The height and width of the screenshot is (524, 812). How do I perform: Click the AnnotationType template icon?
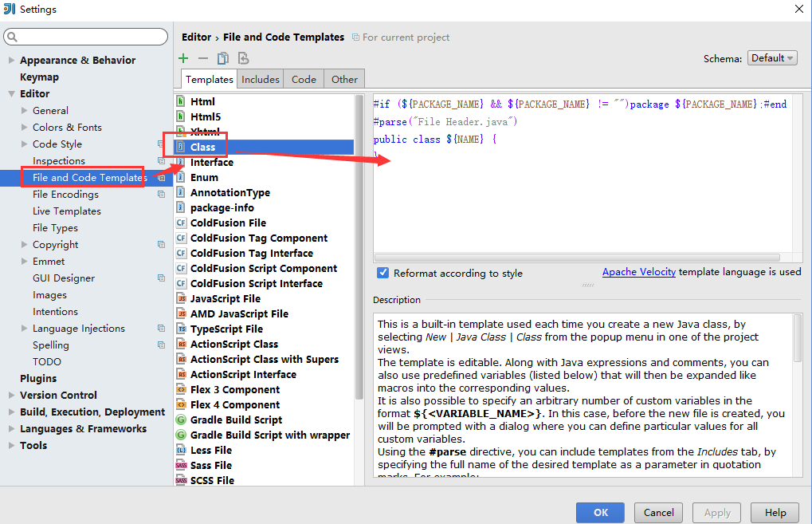point(181,192)
